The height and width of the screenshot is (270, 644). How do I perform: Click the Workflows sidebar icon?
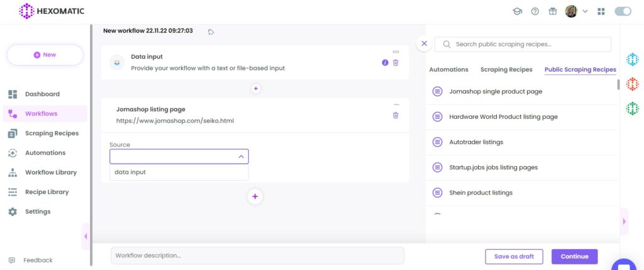(x=13, y=114)
